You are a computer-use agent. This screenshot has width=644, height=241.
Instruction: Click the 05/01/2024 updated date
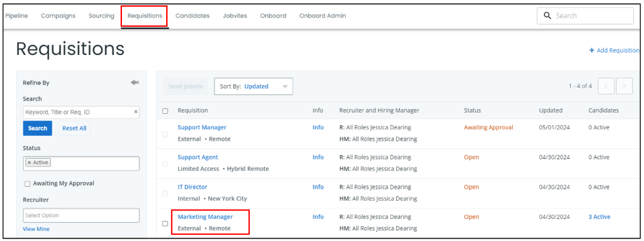click(554, 127)
